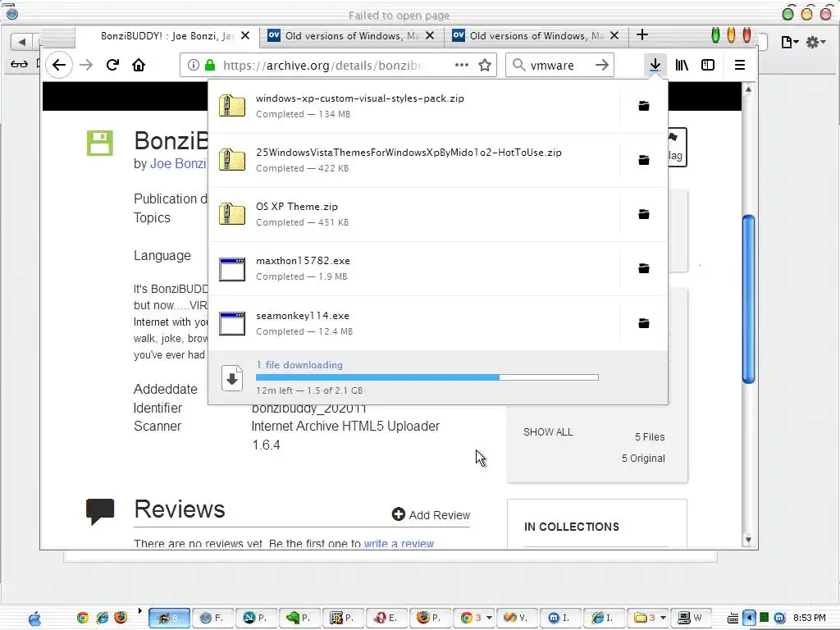Click the clock showing 8:53 PM
The width and height of the screenshot is (840, 630).
[x=809, y=618]
